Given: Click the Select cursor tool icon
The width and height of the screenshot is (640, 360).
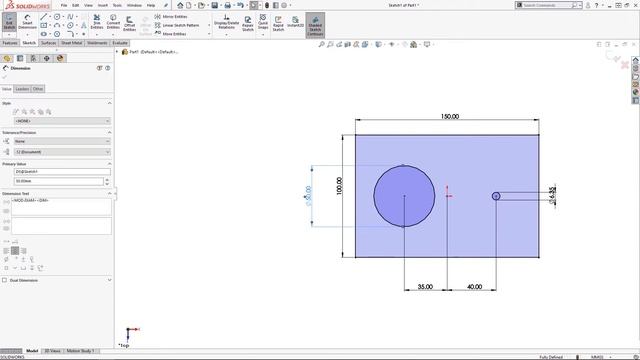Looking at the screenshot, I should 254,5.
